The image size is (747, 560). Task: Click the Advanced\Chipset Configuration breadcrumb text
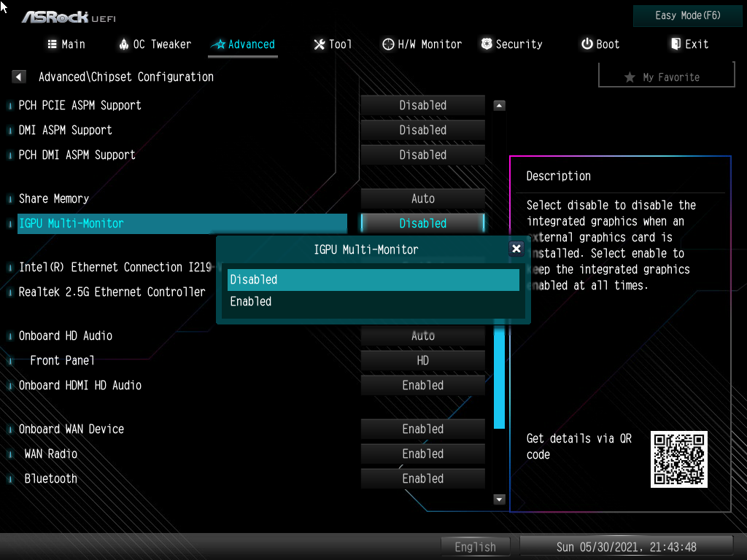pos(125,77)
